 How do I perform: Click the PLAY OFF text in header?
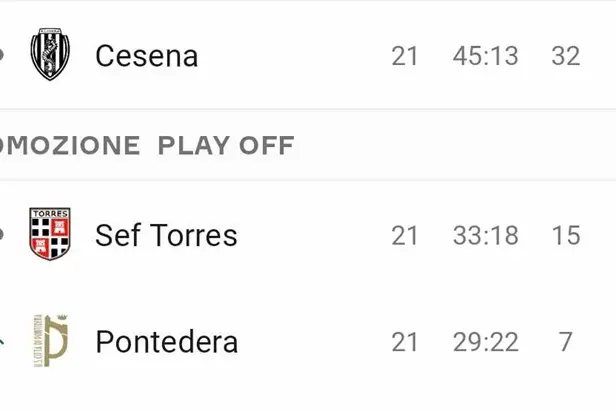pos(226,145)
